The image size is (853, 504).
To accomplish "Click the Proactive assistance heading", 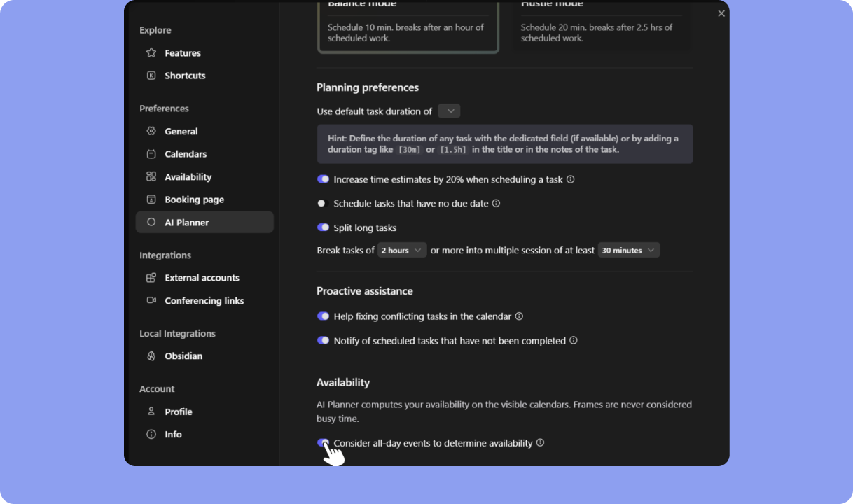I will (365, 291).
